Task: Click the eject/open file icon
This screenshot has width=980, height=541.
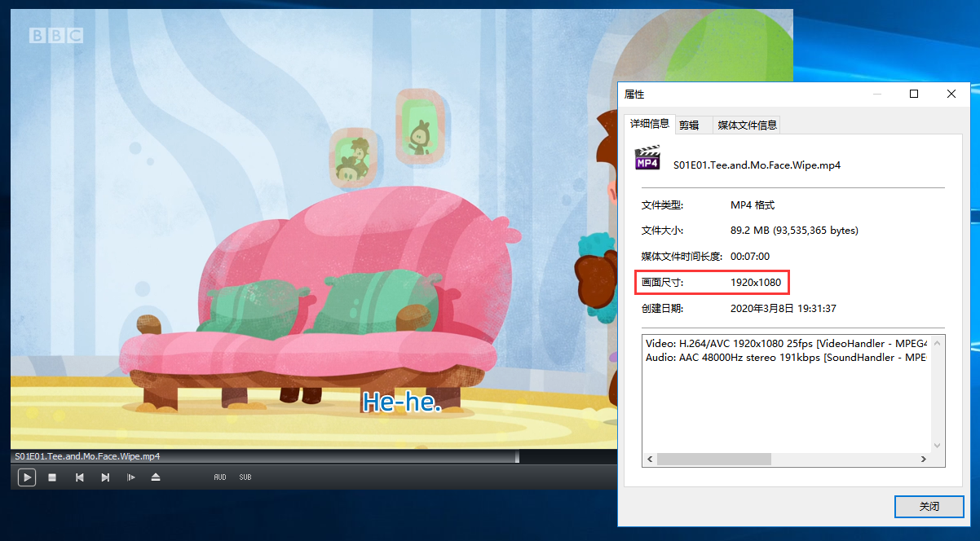Action: click(156, 477)
